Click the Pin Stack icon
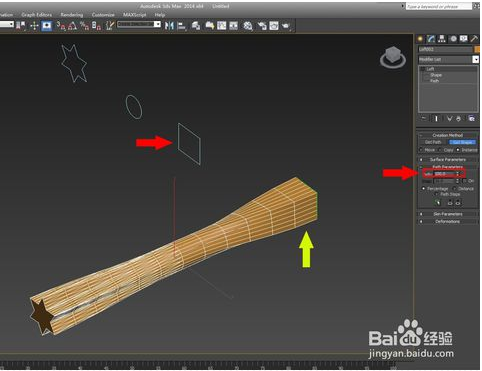 point(424,118)
